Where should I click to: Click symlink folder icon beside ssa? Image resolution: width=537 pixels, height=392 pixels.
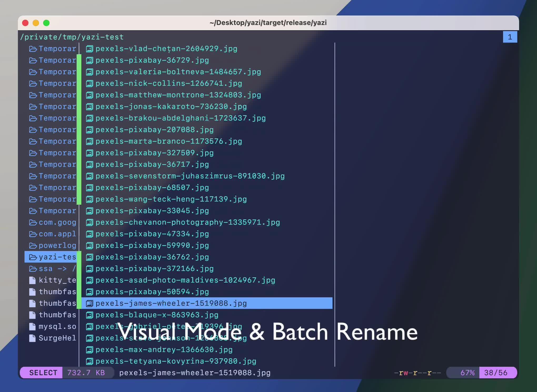[x=33, y=269]
